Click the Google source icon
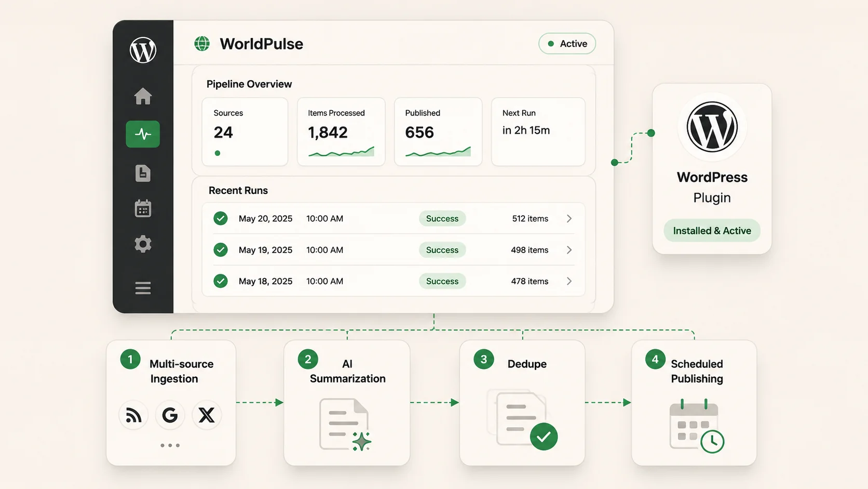 [170, 415]
